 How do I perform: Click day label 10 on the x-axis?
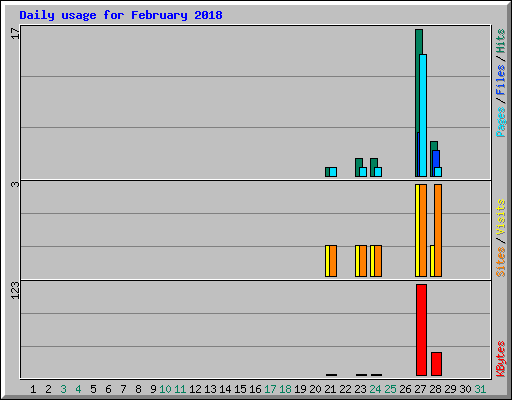coord(165,389)
